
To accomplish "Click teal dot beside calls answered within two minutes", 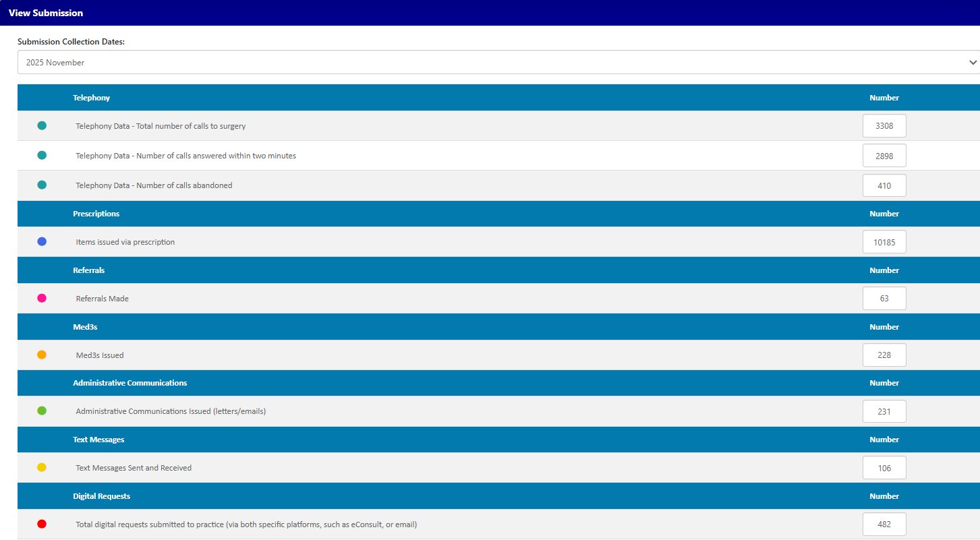I will pos(42,155).
